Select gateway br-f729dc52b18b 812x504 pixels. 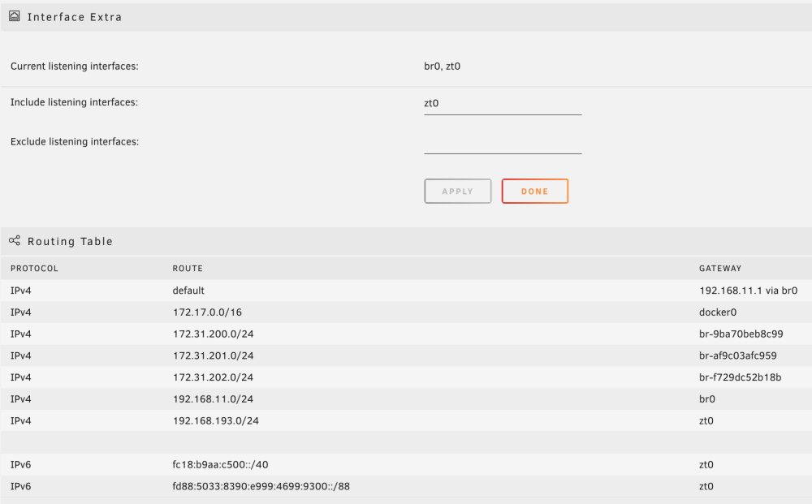740,377
